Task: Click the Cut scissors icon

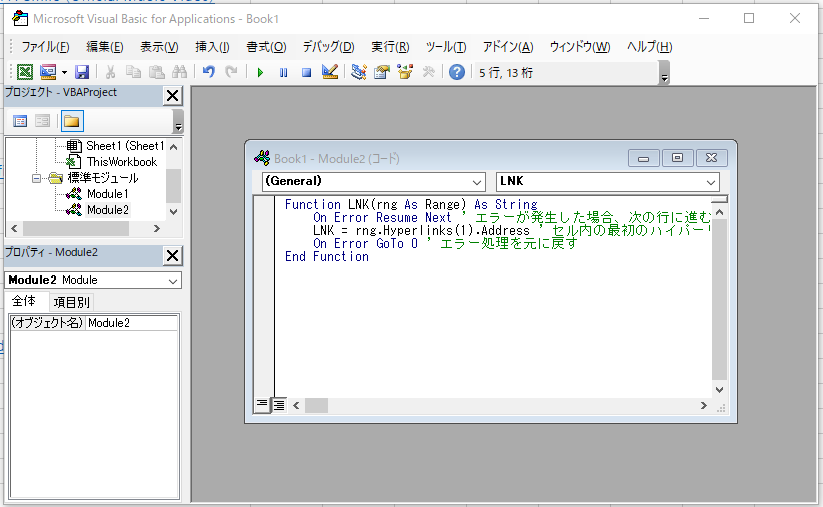Action: click(110, 72)
